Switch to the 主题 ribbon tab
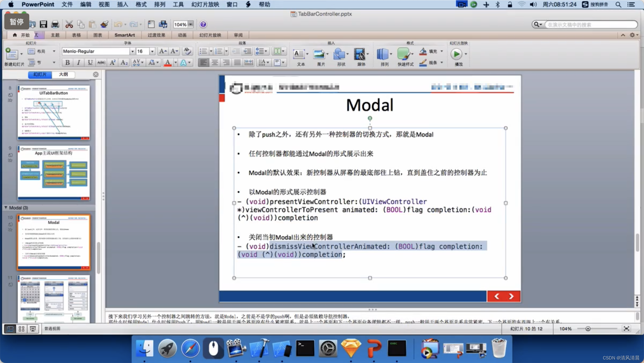Viewport: 644px width, 363px height. click(55, 35)
